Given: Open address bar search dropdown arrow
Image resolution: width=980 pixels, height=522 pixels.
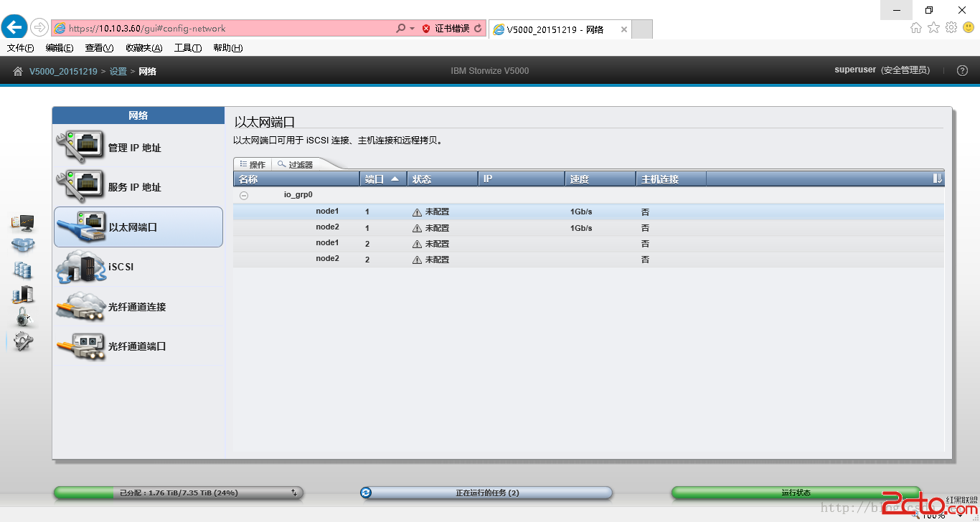Looking at the screenshot, I should click(412, 29).
